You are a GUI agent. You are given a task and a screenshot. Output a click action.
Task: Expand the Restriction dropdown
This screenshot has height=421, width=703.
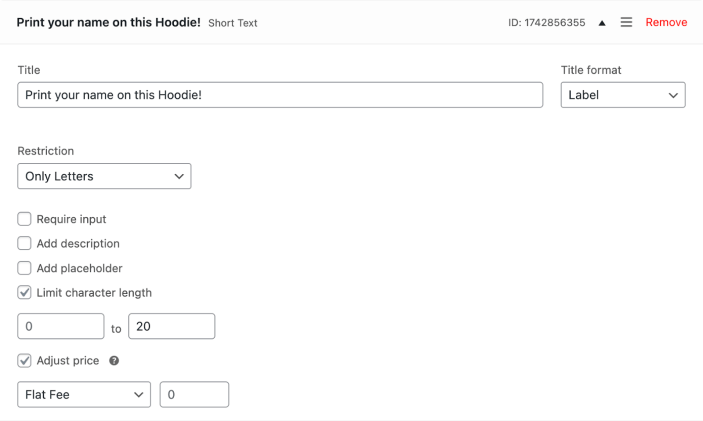pos(104,176)
